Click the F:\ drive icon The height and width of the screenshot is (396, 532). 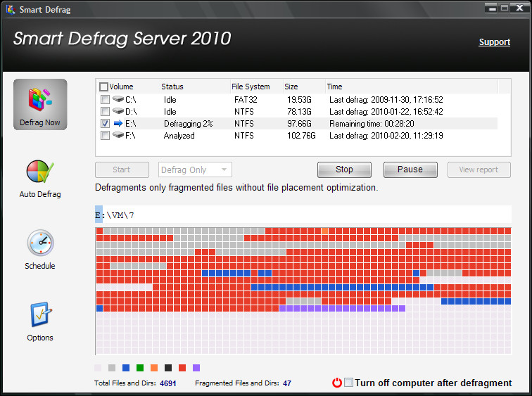[118, 135]
